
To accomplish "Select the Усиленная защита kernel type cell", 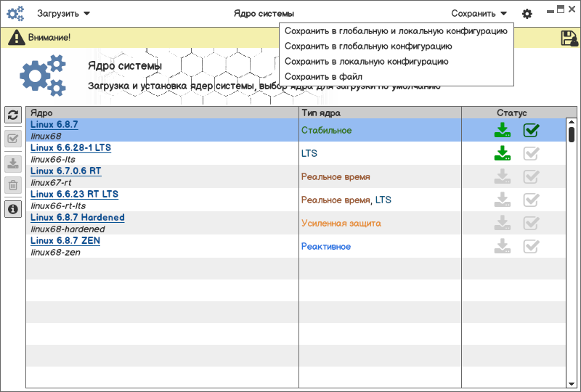I will pyautogui.click(x=380, y=223).
